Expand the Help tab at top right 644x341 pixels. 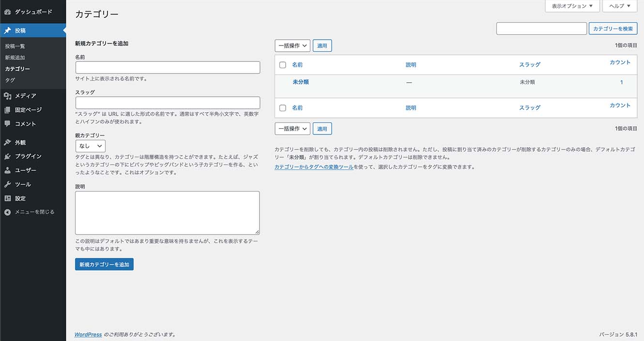[619, 6]
